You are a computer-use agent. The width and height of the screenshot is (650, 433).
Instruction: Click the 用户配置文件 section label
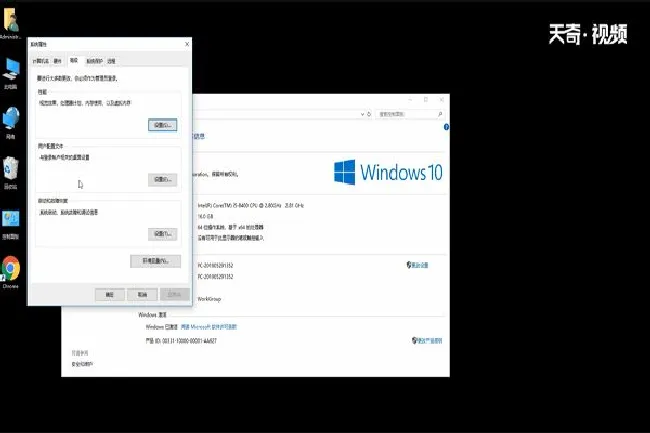click(51, 146)
